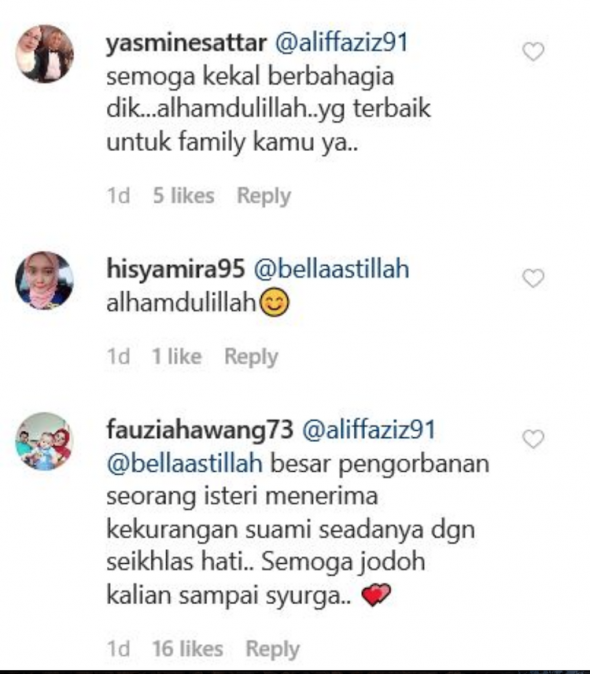The height and width of the screenshot is (674, 590).
Task: Open the hisyamira95 username link
Action: [176, 269]
